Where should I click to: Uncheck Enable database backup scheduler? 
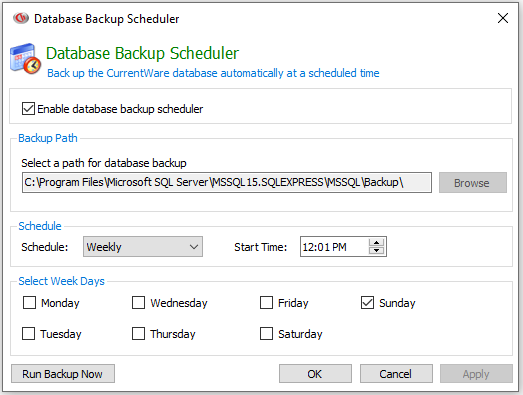28,109
